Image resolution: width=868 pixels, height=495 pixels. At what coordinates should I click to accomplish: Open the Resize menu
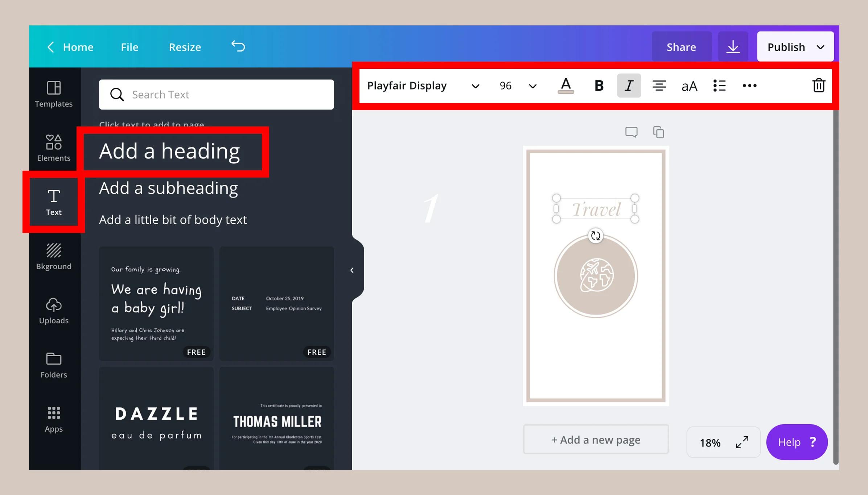coord(185,47)
